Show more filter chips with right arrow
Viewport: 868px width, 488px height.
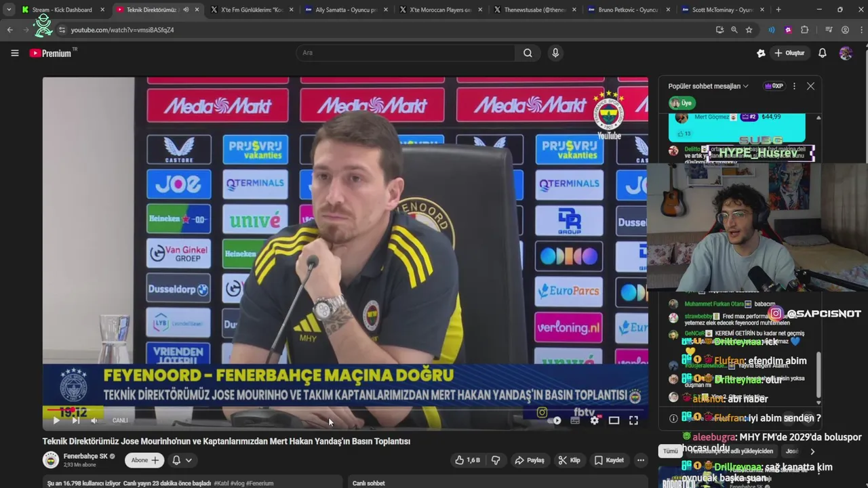pos(812,451)
